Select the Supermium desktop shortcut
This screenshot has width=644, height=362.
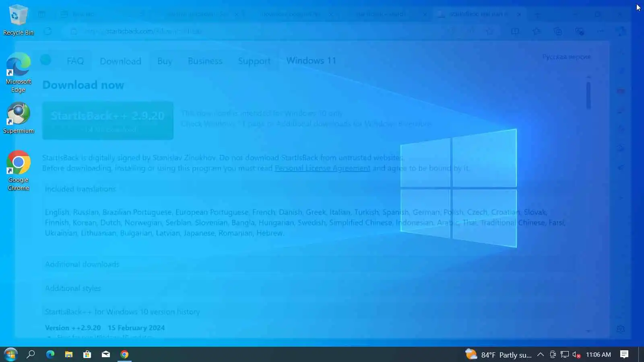(x=18, y=118)
